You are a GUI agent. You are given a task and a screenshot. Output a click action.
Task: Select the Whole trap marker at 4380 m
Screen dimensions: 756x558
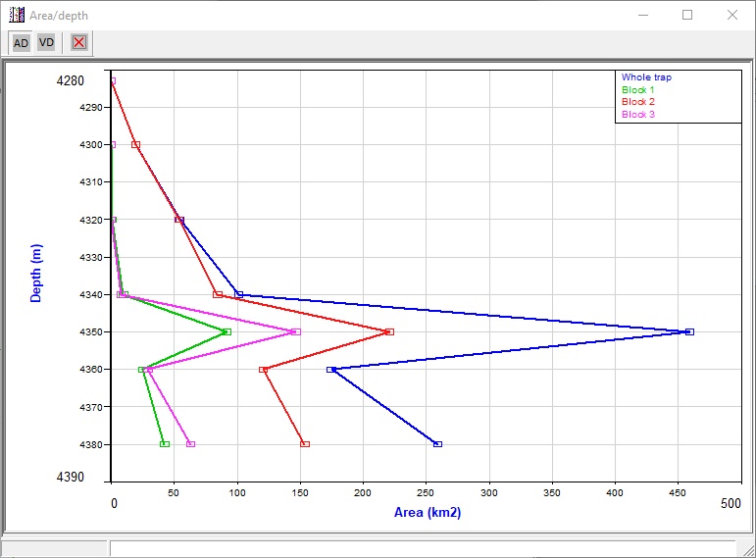[437, 444]
